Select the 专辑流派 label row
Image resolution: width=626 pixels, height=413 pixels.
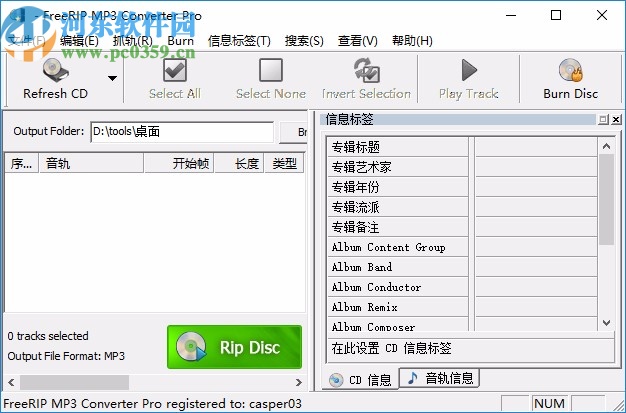tap(398, 207)
